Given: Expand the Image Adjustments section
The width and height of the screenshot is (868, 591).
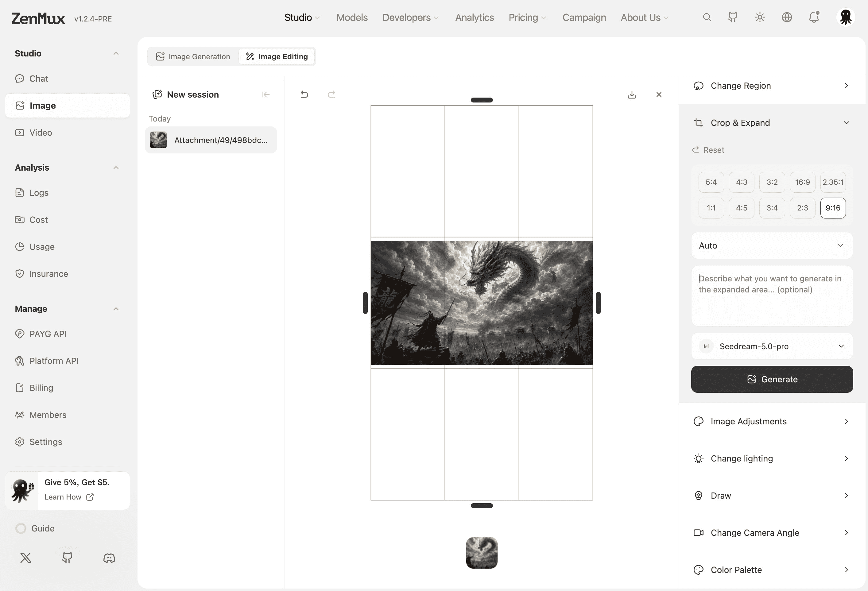Looking at the screenshot, I should tap(772, 422).
